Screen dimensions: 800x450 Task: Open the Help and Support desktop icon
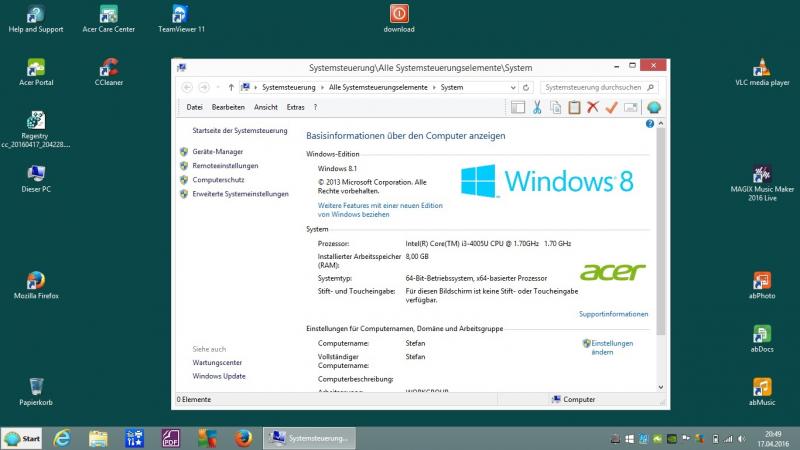36,19
